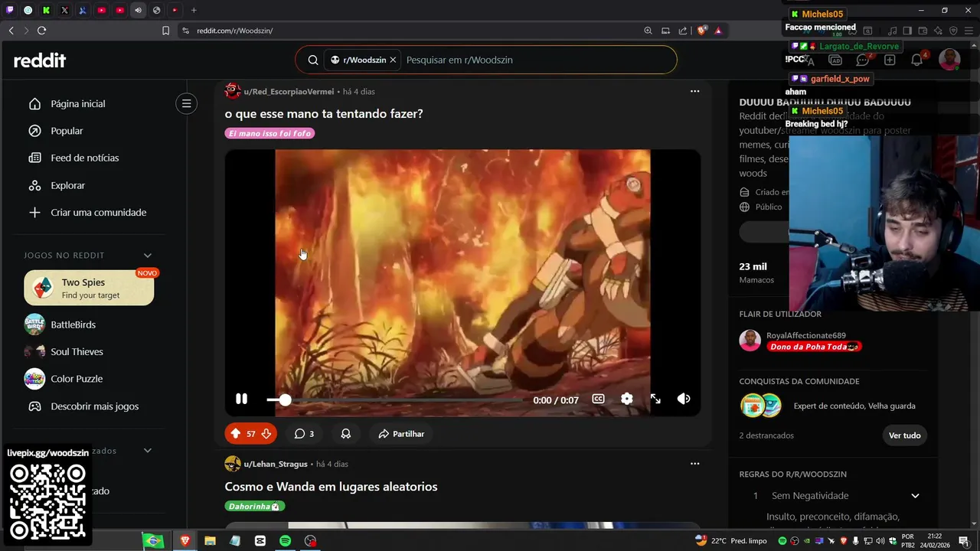Viewport: 980px width, 551px height.
Task: Click Criar uma comunidade
Action: (x=98, y=213)
